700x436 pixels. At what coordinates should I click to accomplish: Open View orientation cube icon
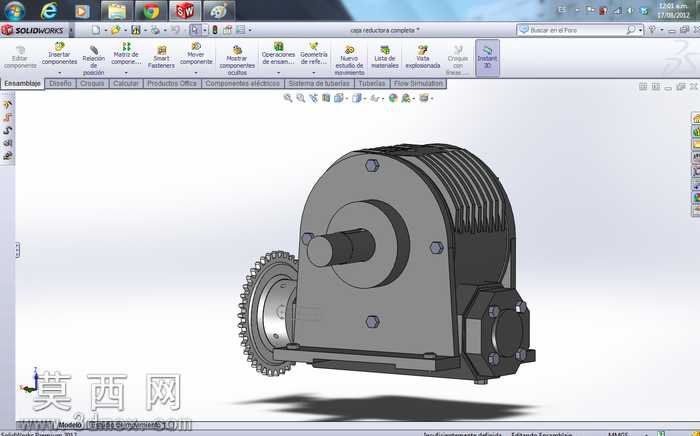coord(338,98)
